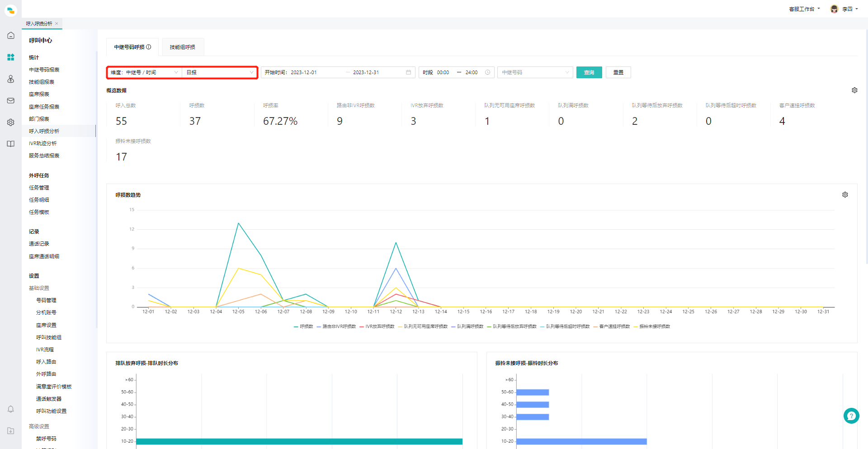Viewport: 868px width, 449px height.
Task: Toggle 客户速挂呼损数 legend series
Action: pos(612,326)
